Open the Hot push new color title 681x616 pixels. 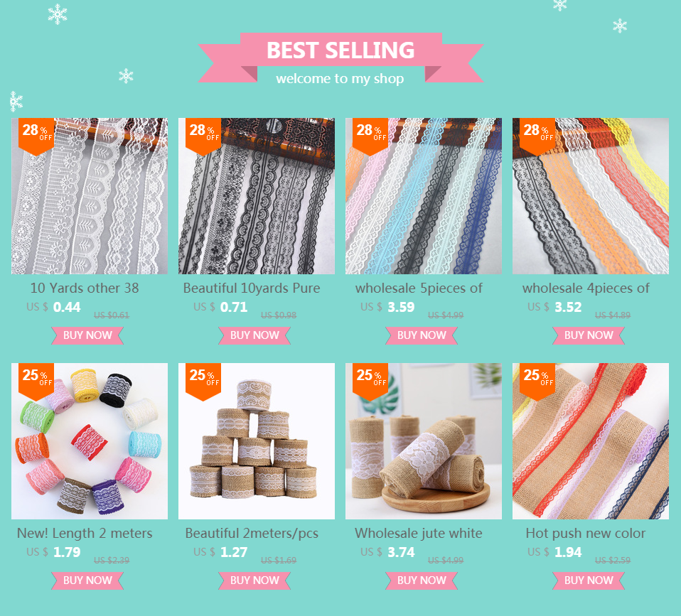coord(586,534)
